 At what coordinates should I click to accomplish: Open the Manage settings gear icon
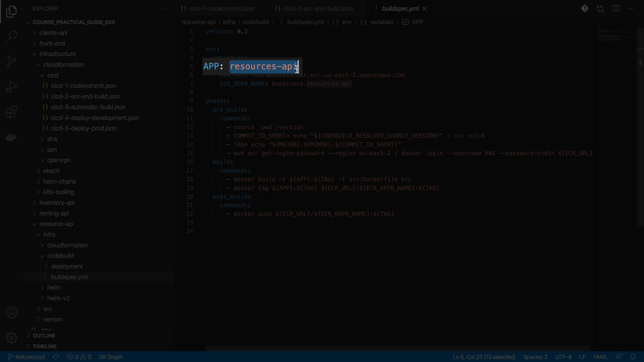point(11,338)
